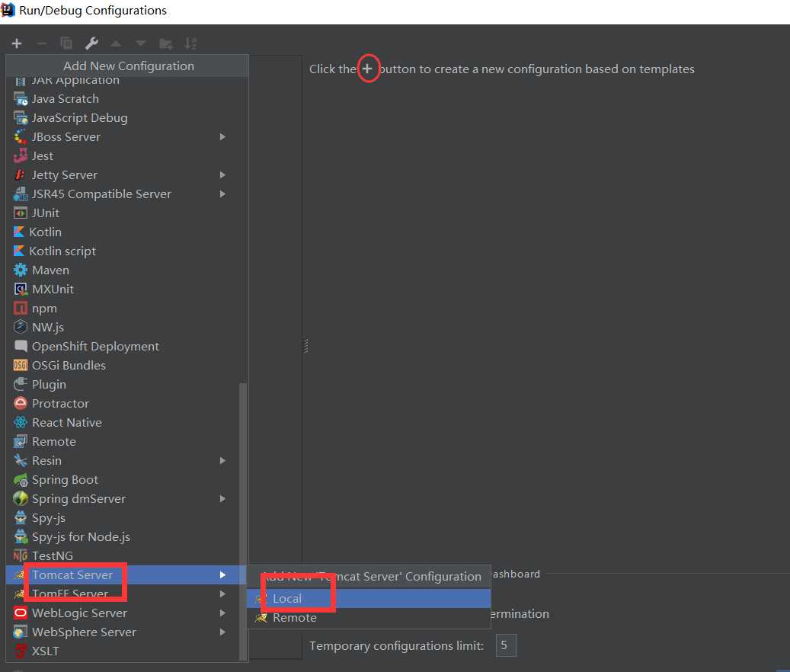Click the configuration list scrollbar
This screenshot has width=790, height=672.
point(243,521)
